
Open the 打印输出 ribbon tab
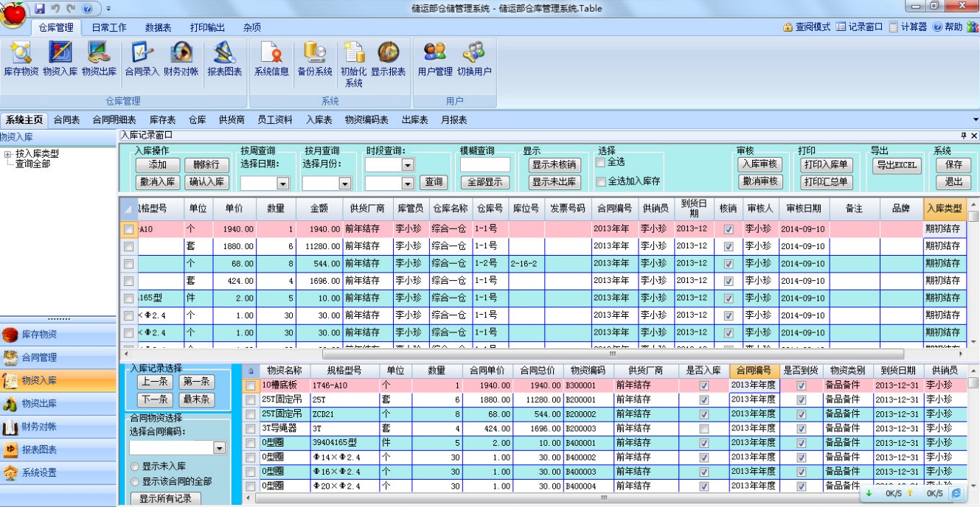[x=207, y=27]
